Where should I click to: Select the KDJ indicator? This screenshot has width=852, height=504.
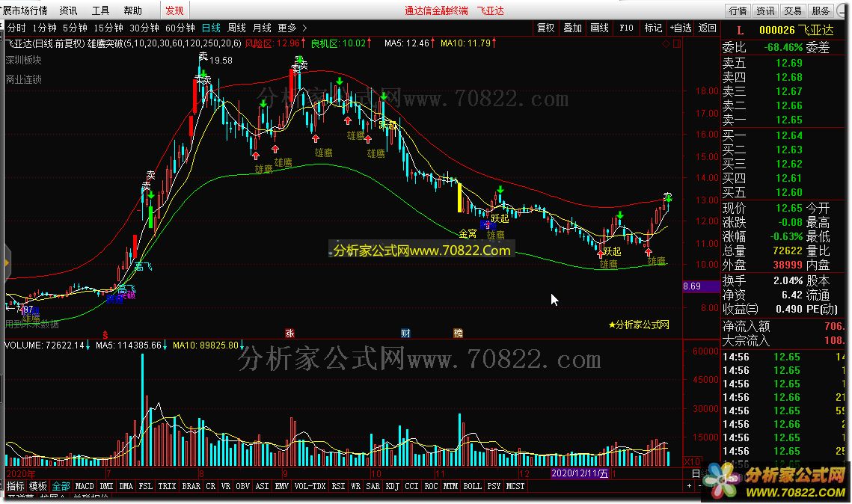[392, 486]
